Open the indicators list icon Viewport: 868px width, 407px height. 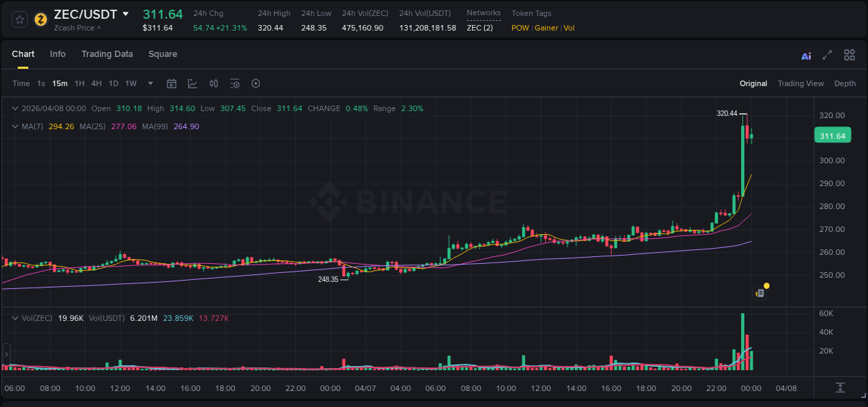pos(235,83)
